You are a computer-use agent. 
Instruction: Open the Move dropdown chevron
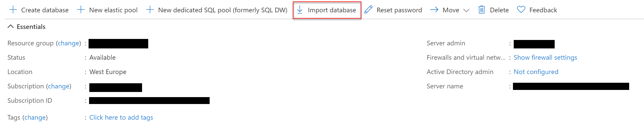click(466, 11)
